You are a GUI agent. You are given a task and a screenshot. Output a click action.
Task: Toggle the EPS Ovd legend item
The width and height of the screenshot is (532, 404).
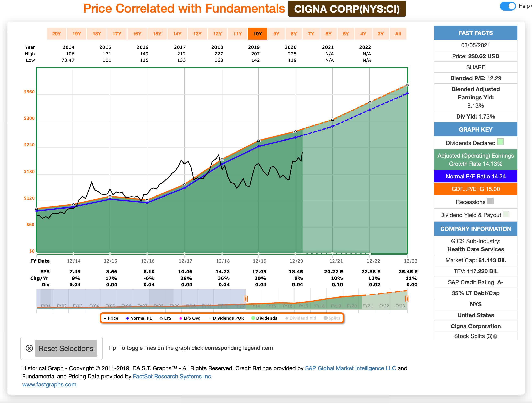point(190,318)
